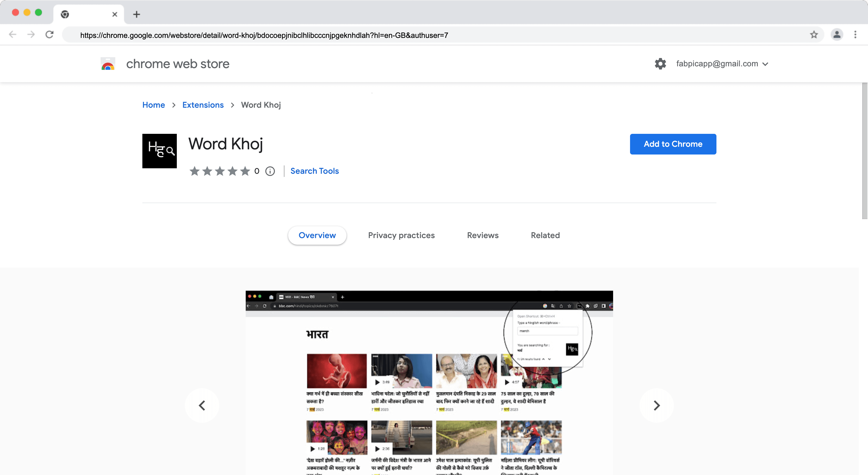Go back using the browser back arrow

pos(12,35)
